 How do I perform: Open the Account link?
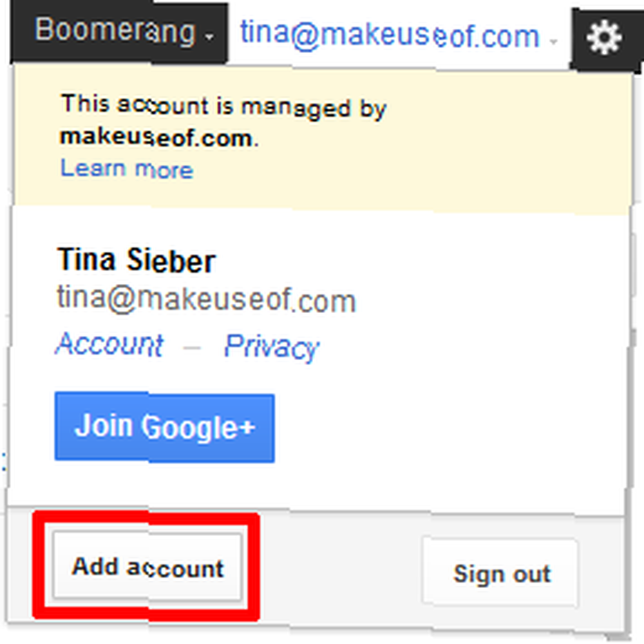coord(109,344)
